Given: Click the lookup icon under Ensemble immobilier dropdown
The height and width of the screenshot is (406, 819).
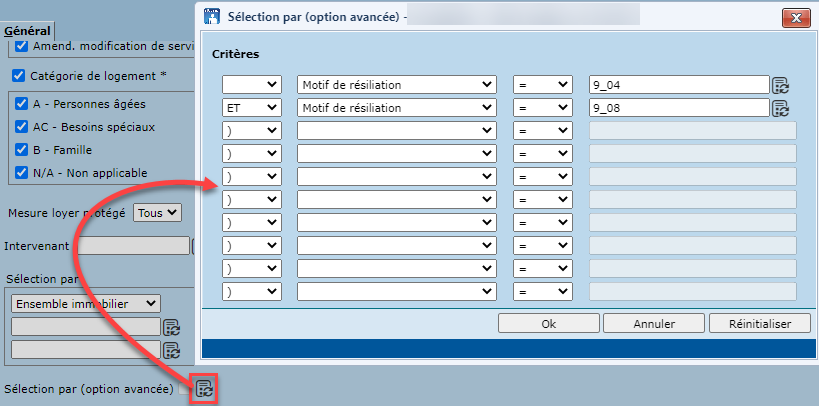Looking at the screenshot, I should click(x=171, y=327).
